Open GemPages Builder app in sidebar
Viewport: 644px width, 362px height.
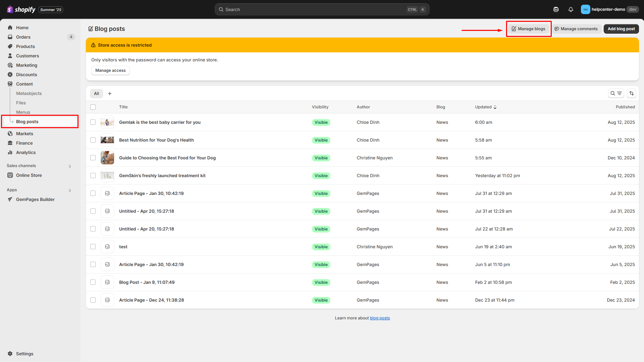35,199
